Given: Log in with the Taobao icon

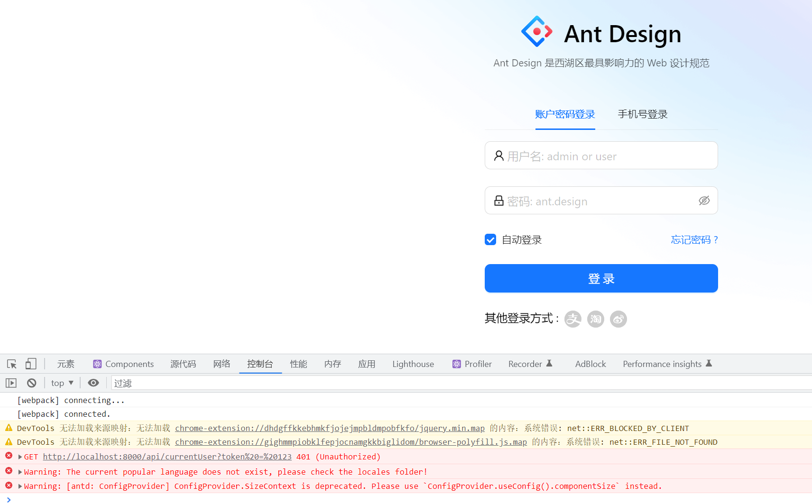Looking at the screenshot, I should point(596,319).
